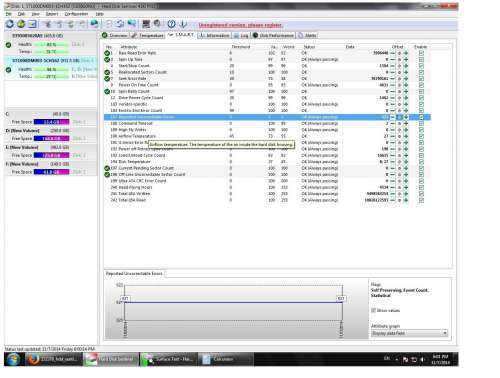
Task: Click the send email report toolbar icon
Action: (x=32, y=24)
